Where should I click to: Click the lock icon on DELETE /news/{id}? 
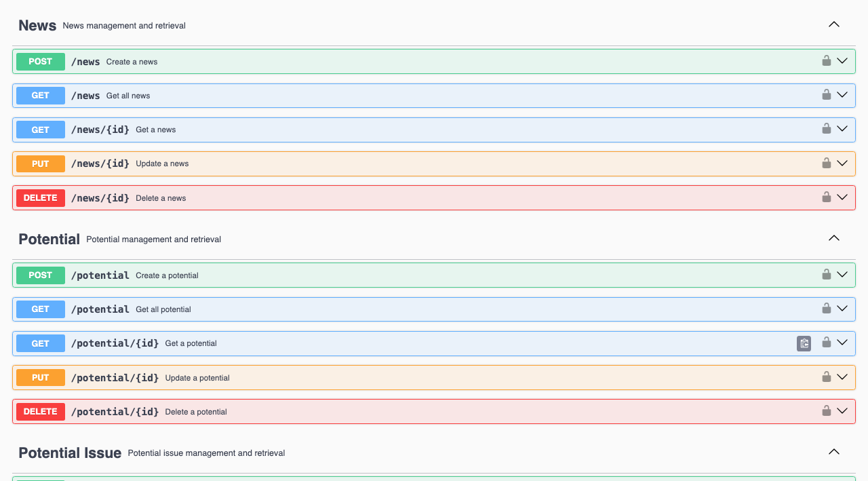(x=826, y=197)
